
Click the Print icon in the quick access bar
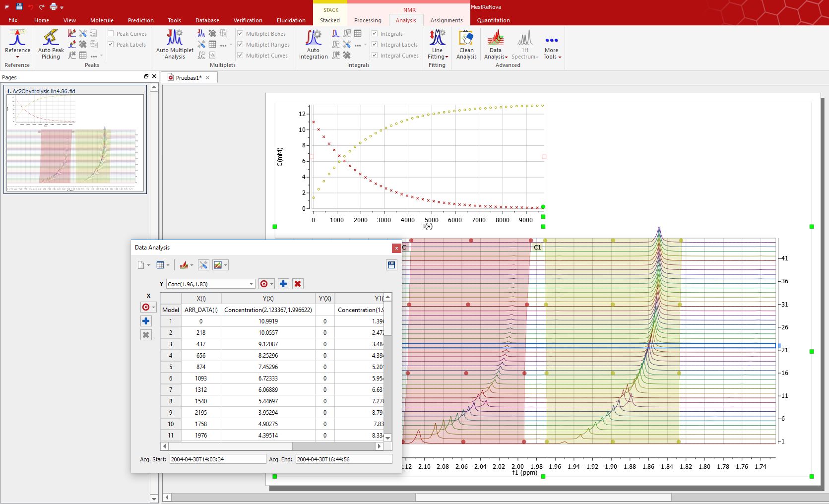(x=54, y=6)
